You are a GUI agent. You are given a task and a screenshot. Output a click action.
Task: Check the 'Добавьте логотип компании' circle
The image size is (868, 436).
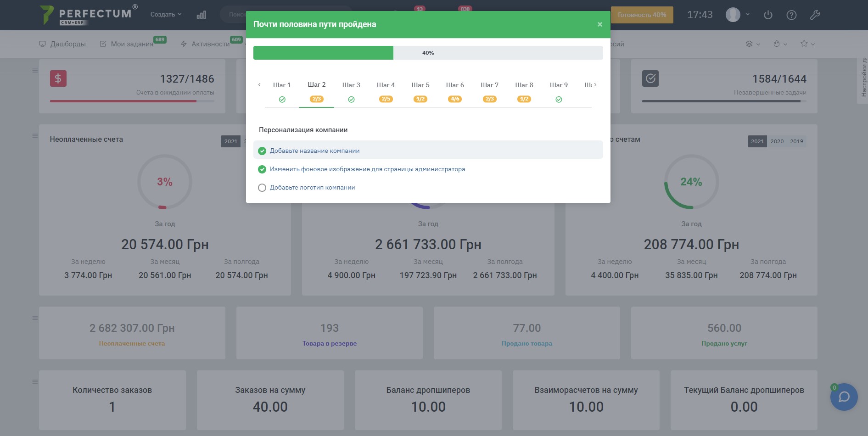[262, 188]
